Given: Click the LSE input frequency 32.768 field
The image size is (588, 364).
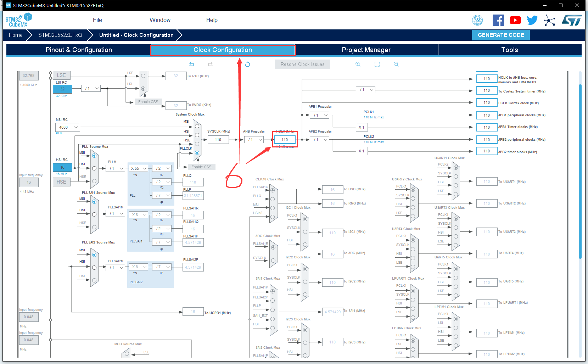Looking at the screenshot, I should coord(29,75).
